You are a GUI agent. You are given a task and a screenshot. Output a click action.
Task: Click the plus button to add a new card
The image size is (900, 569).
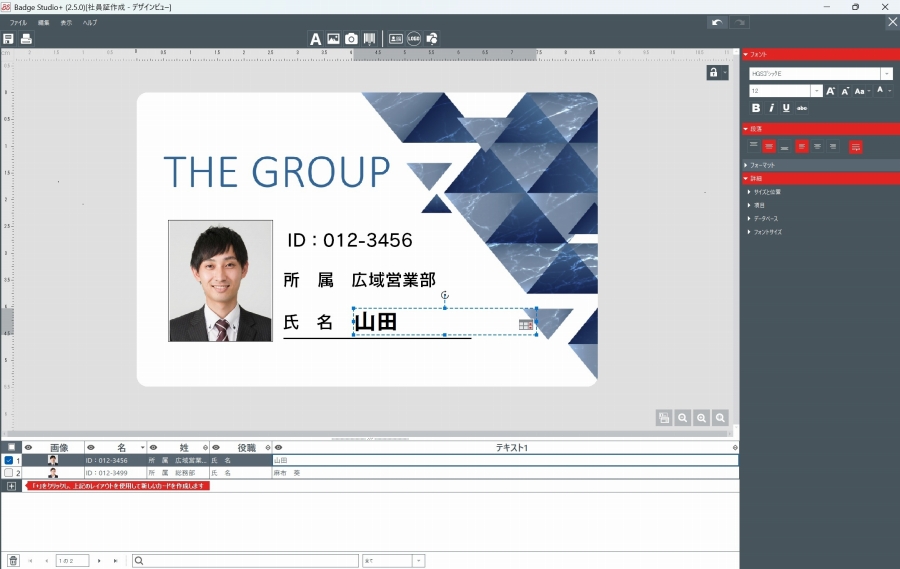pyautogui.click(x=12, y=486)
